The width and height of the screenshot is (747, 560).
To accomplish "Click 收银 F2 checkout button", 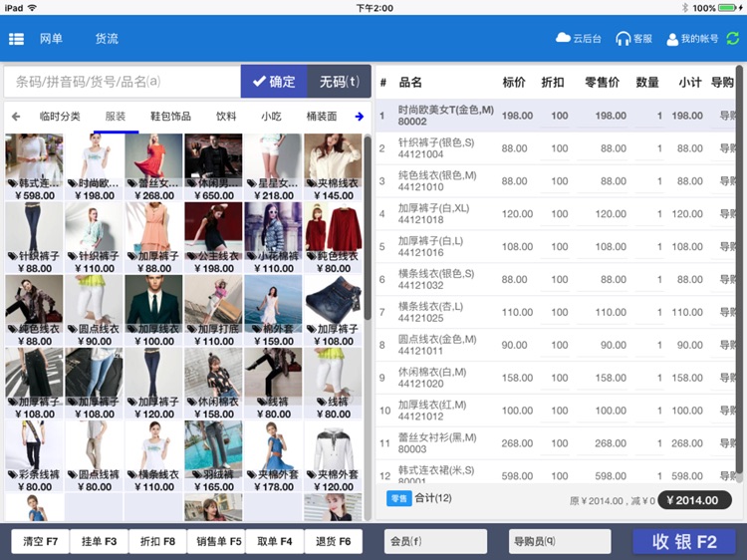I will click(684, 541).
